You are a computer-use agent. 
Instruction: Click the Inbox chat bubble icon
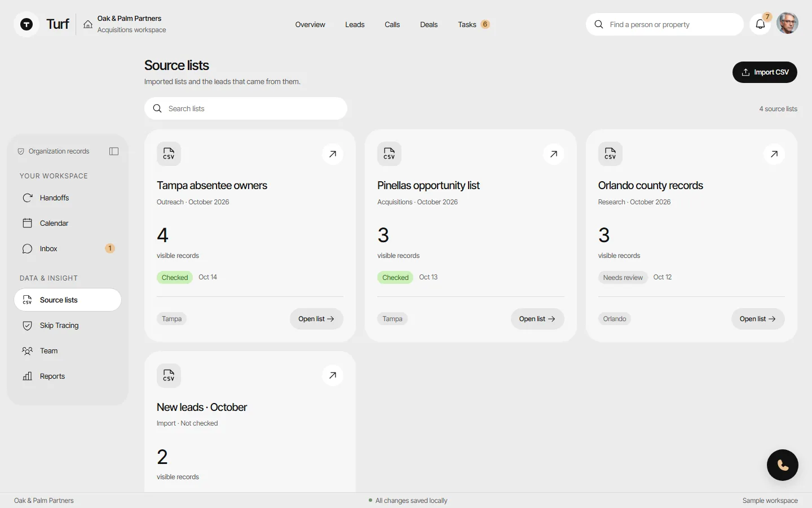[x=27, y=249]
